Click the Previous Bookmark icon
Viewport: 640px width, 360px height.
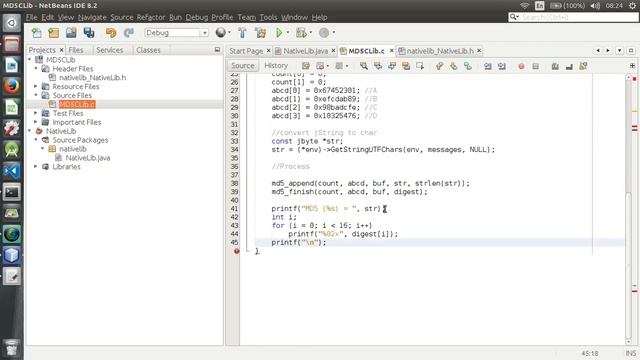(x=439, y=66)
